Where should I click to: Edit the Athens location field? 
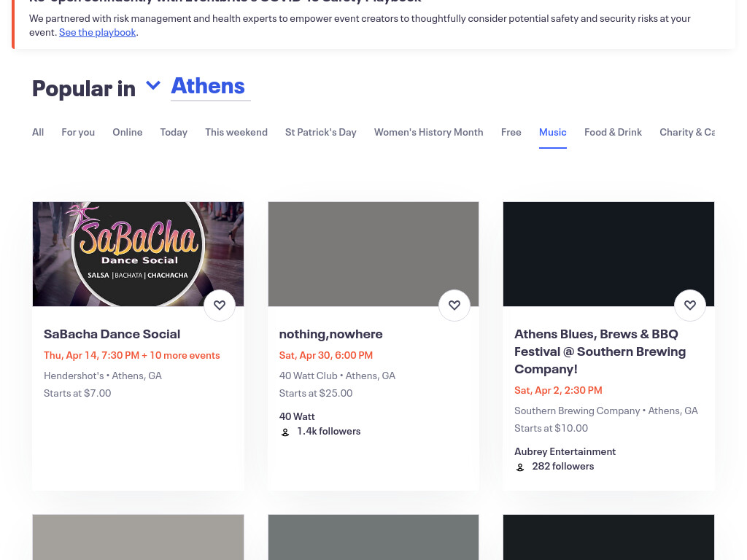[x=211, y=87]
